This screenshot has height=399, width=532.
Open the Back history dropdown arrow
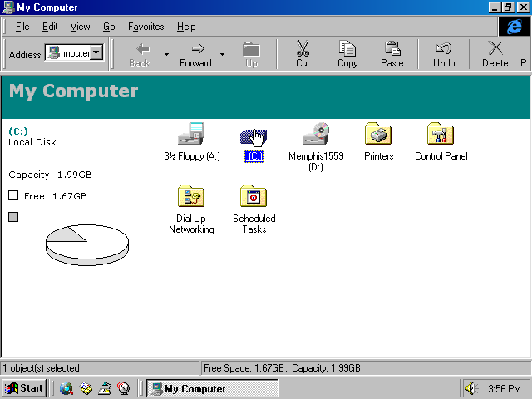point(166,54)
